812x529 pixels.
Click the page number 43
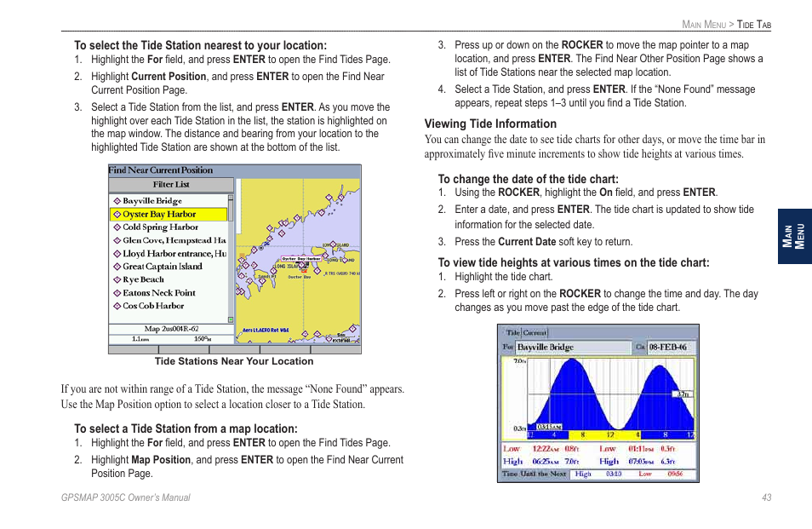pyautogui.click(x=766, y=497)
